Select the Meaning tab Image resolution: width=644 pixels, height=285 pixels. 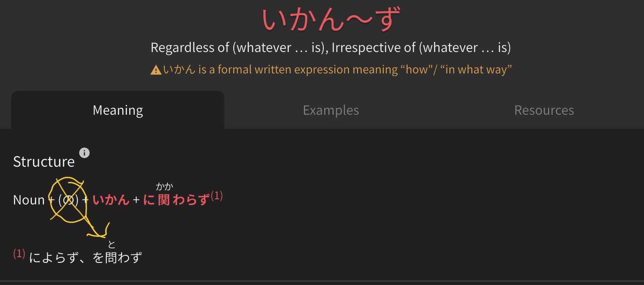(x=118, y=110)
